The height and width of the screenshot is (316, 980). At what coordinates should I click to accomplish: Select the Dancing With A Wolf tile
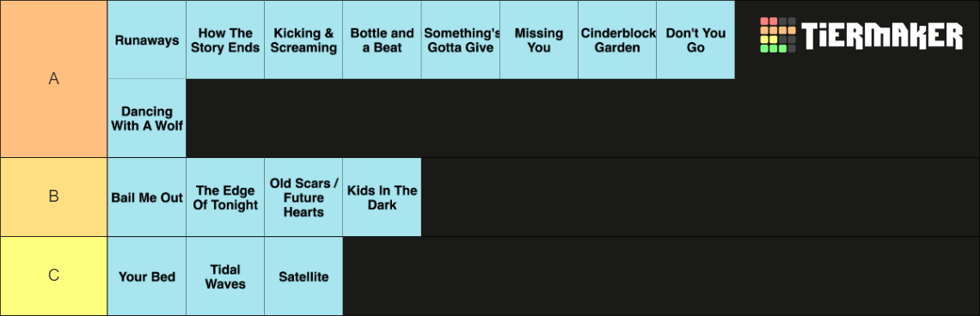click(147, 118)
